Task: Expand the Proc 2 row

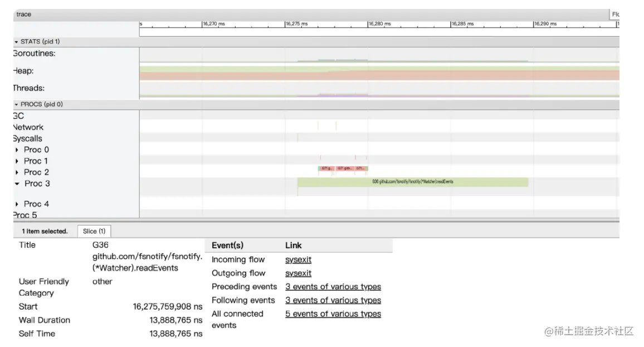Action: coord(17,172)
